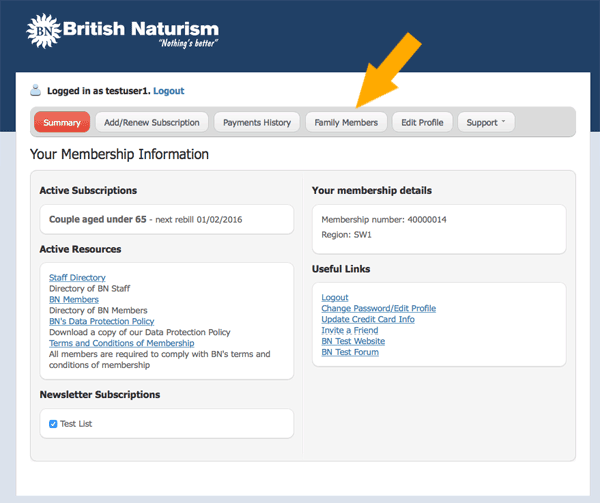View BN's Data Protection Policy

pos(102,321)
